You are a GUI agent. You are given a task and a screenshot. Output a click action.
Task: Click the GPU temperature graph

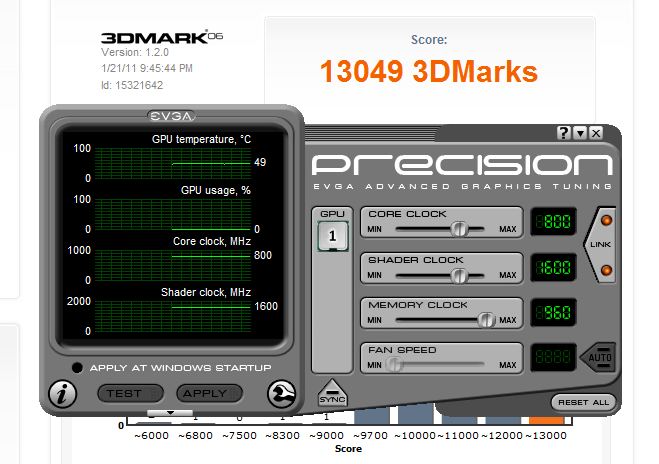click(173, 163)
